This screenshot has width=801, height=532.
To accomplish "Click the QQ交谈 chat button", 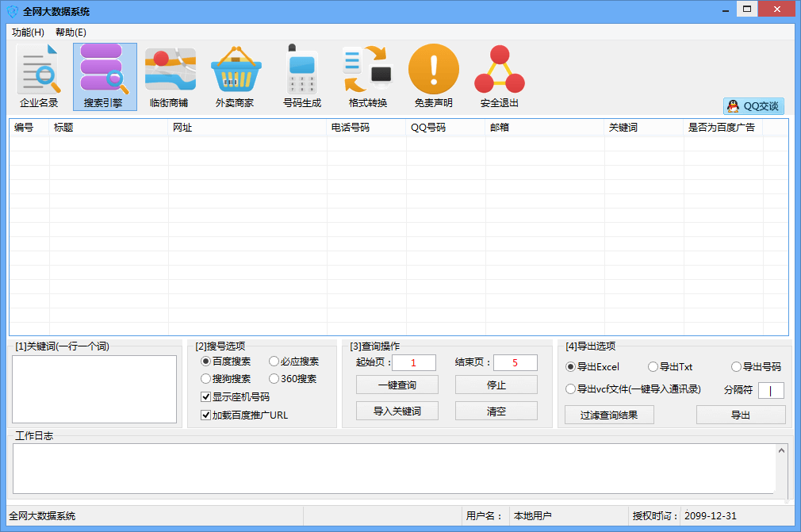I will pos(753,106).
